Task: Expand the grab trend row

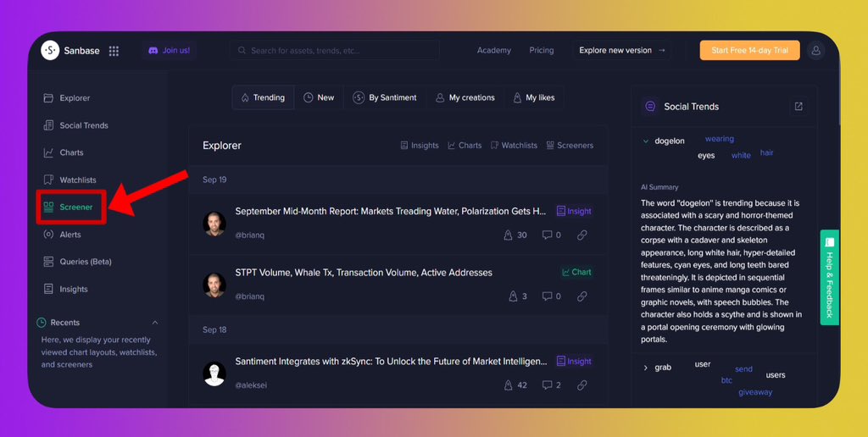Action: coord(645,368)
